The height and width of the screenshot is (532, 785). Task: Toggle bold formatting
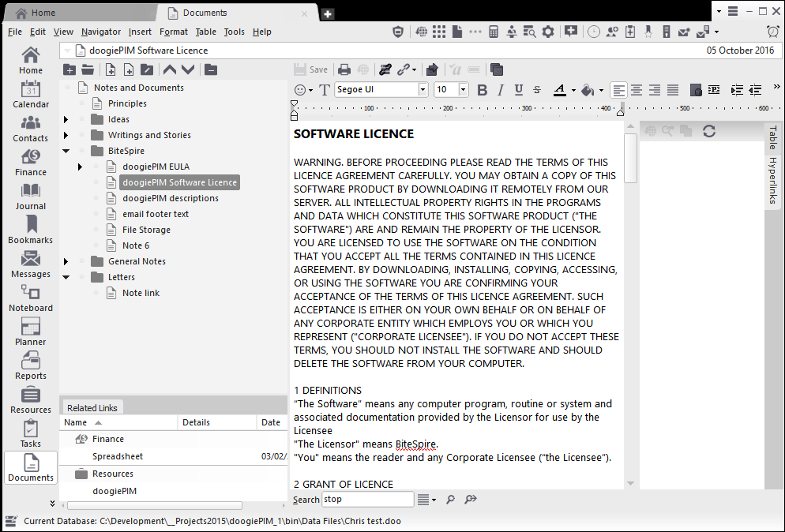(482, 90)
